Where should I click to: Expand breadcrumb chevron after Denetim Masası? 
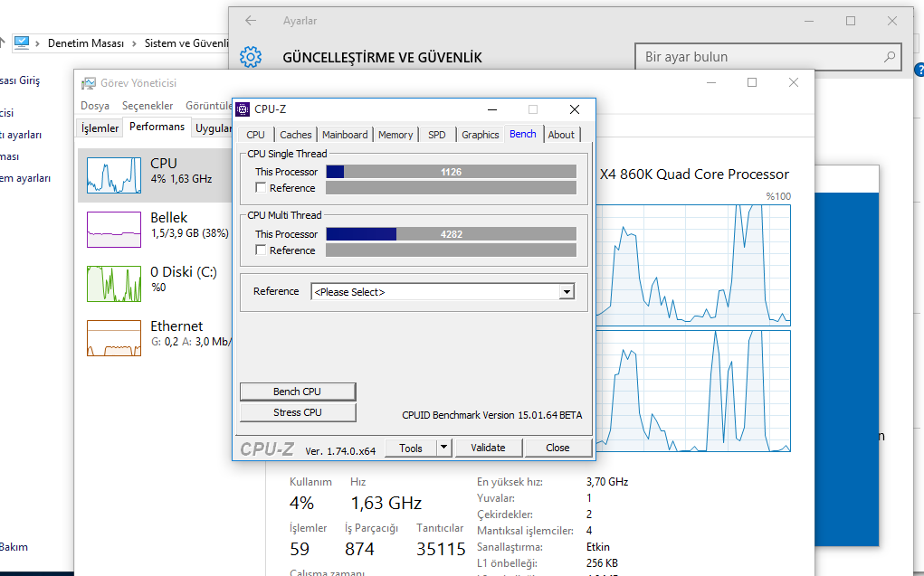pyautogui.click(x=134, y=43)
